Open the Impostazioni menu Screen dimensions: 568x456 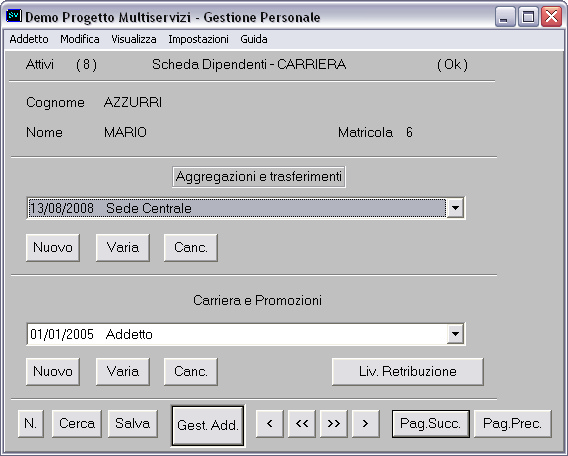tap(199, 39)
